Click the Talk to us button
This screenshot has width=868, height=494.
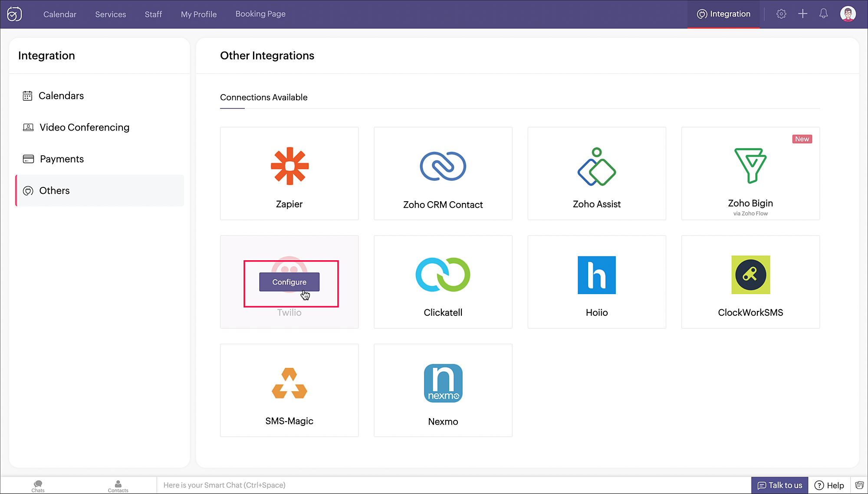coord(779,485)
